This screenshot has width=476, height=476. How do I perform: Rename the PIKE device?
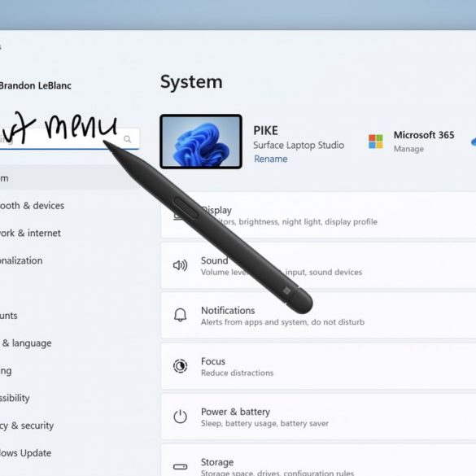pos(270,159)
